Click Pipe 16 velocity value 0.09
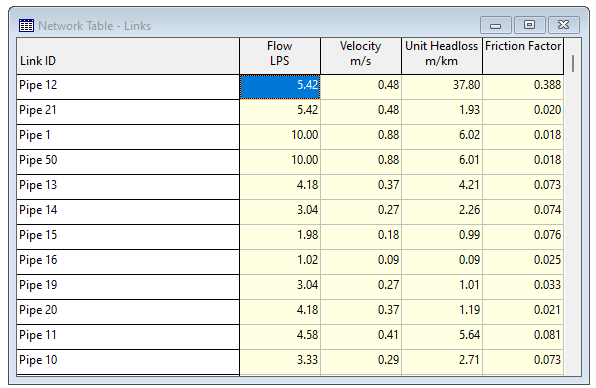596x388 pixels. (x=361, y=262)
